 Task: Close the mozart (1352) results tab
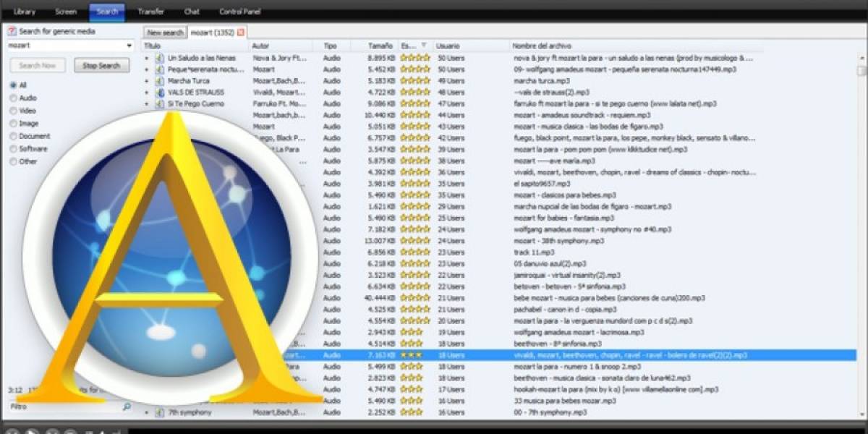pyautogui.click(x=241, y=33)
